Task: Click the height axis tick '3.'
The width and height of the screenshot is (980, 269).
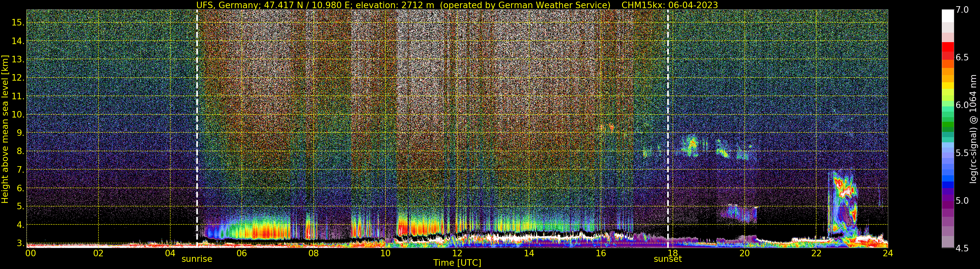Action: click(x=20, y=243)
